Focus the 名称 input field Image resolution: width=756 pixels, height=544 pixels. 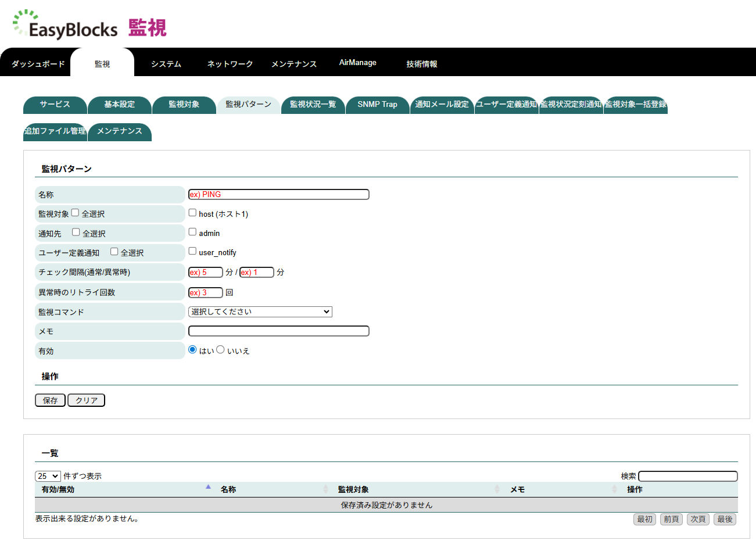tap(279, 195)
